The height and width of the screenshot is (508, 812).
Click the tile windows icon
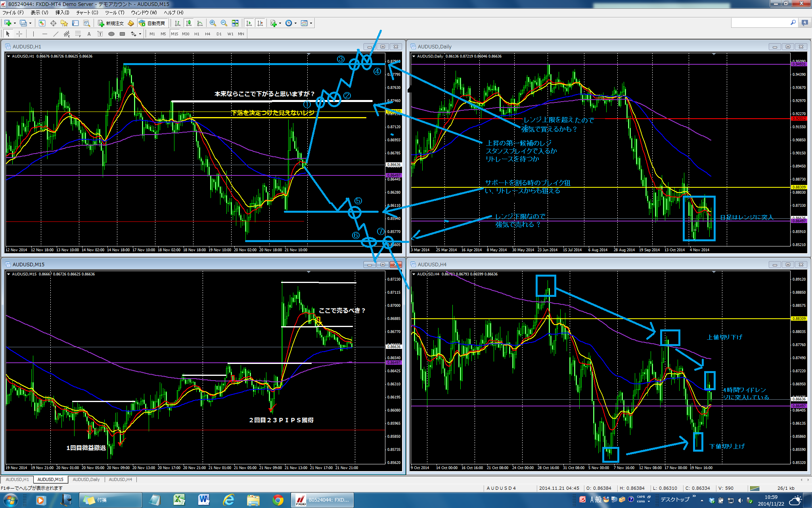(x=235, y=23)
